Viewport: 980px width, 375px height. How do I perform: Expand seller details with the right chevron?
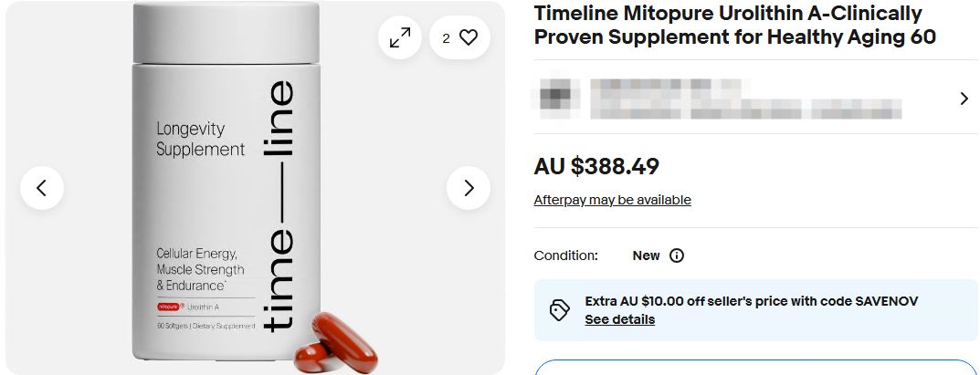point(964,99)
